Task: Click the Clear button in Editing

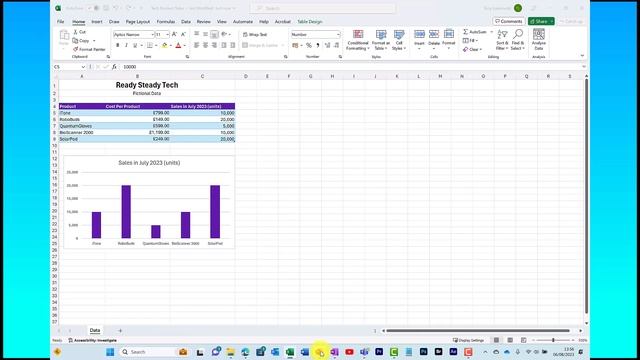Action: coord(472,49)
